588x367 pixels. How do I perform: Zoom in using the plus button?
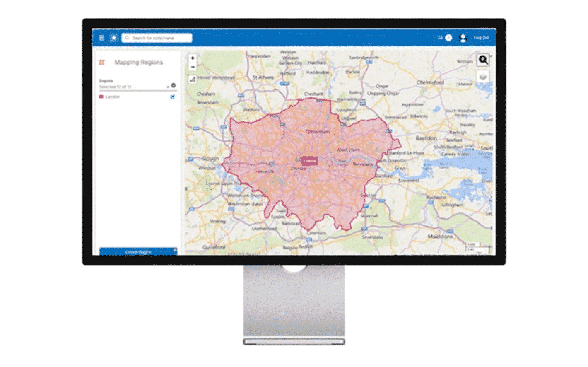tap(193, 58)
